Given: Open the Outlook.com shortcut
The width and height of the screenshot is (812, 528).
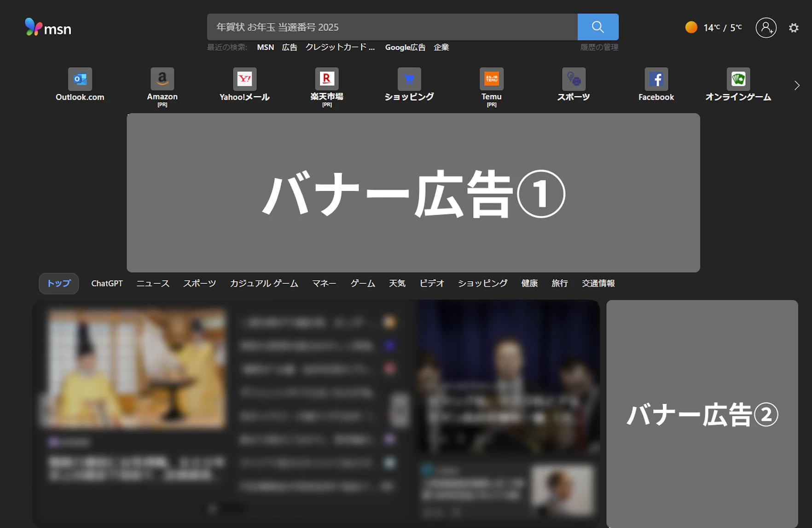Looking at the screenshot, I should point(80,85).
